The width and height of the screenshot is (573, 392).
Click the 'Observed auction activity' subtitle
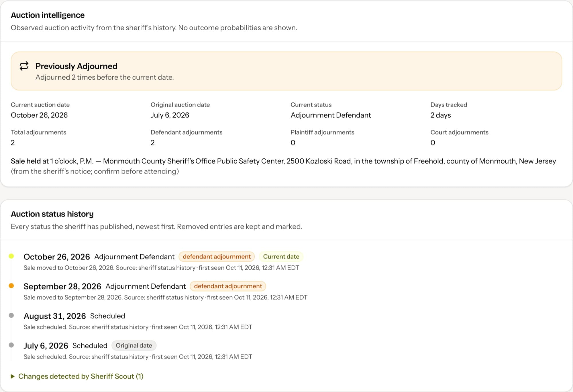point(154,28)
